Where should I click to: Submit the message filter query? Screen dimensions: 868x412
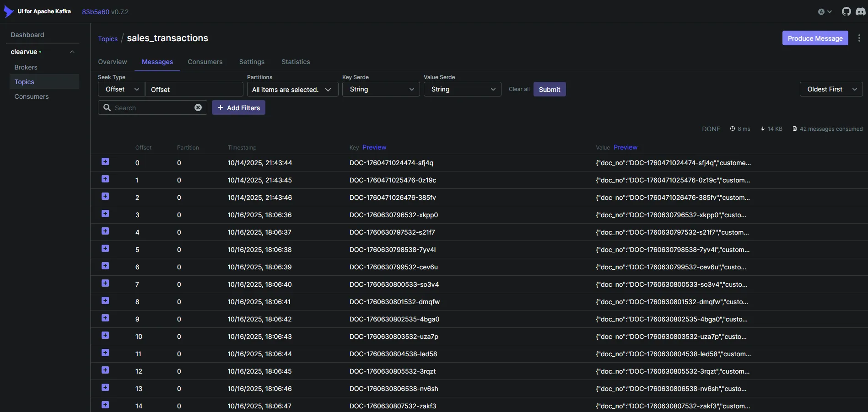(550, 89)
